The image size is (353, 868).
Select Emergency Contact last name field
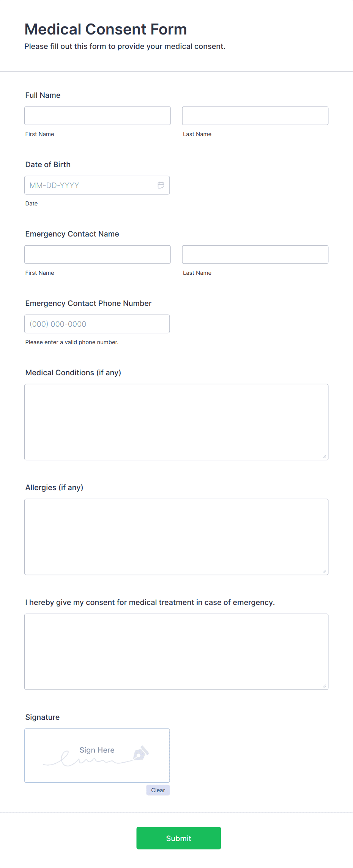pos(255,254)
